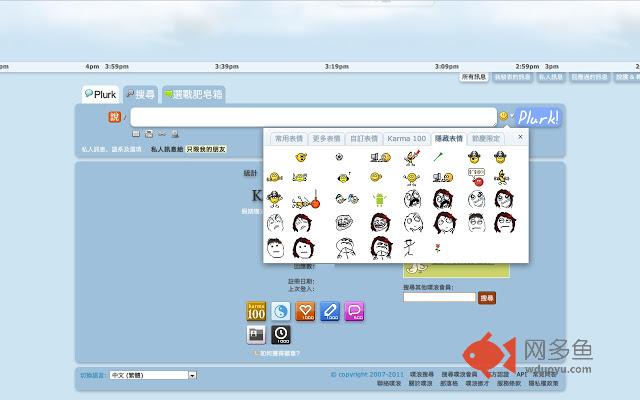Pick the stick figure dancing emoticon

409,248
